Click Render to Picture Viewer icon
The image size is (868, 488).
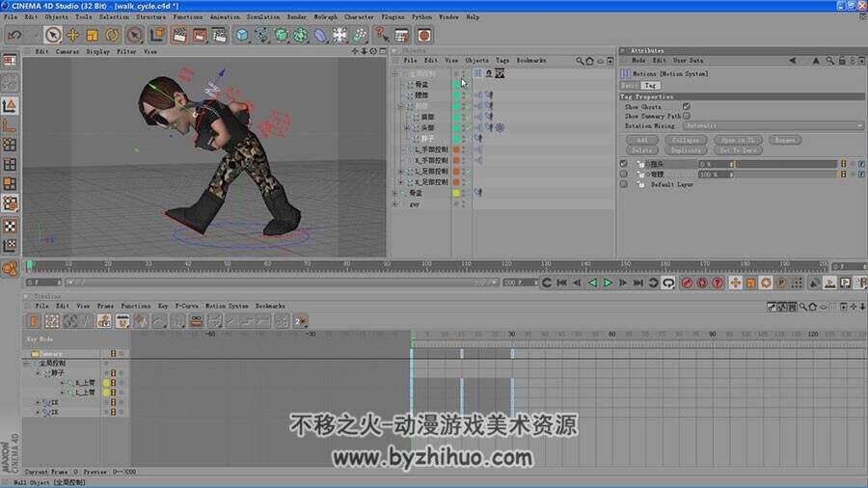(200, 36)
